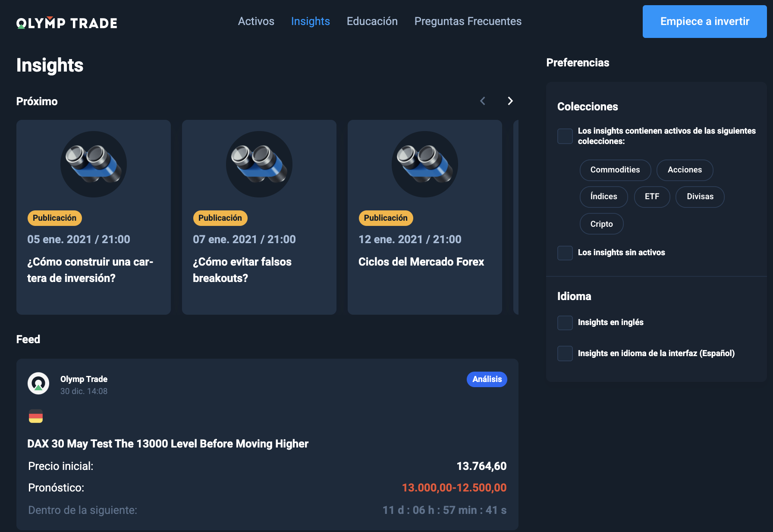The height and width of the screenshot is (532, 773).
Task: Click binoculars icon on investment portfolio card
Action: [94, 164]
